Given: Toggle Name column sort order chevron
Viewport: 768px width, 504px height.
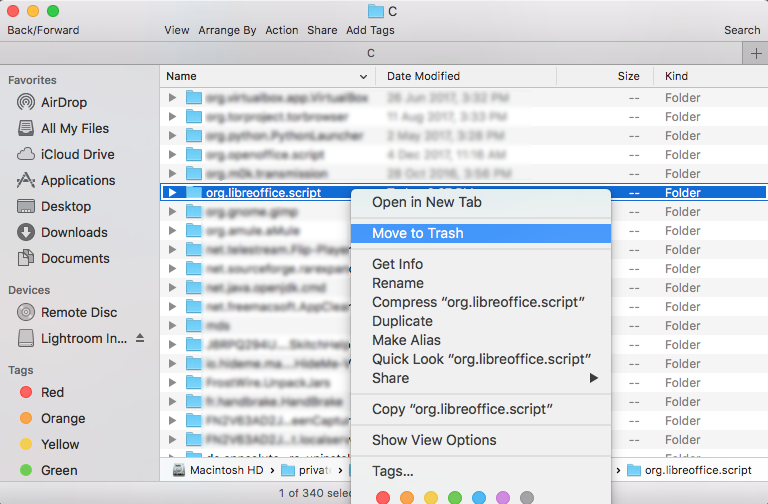Looking at the screenshot, I should 363,76.
